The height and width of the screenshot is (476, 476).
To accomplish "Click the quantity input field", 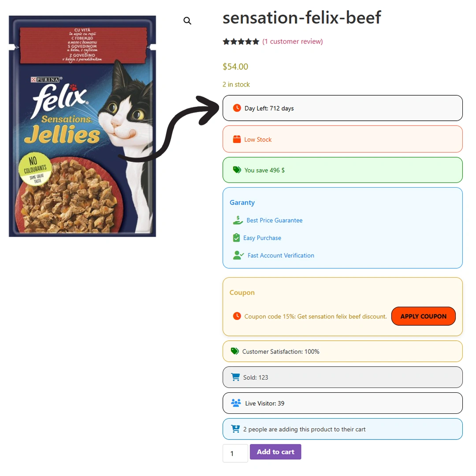I will point(235,453).
